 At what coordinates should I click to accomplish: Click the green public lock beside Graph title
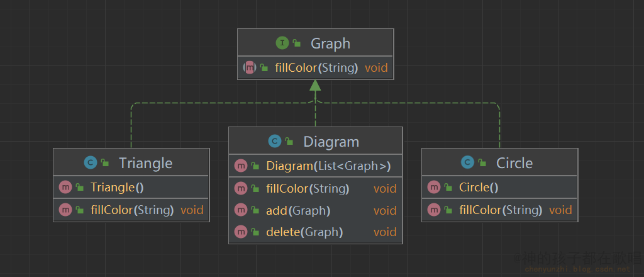297,43
